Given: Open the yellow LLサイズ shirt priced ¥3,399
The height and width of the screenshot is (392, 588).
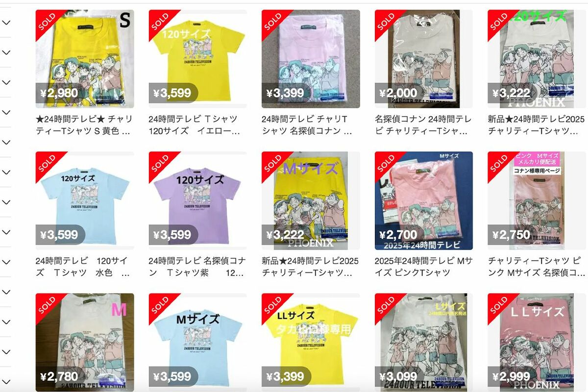Looking at the screenshot, I should (311, 343).
